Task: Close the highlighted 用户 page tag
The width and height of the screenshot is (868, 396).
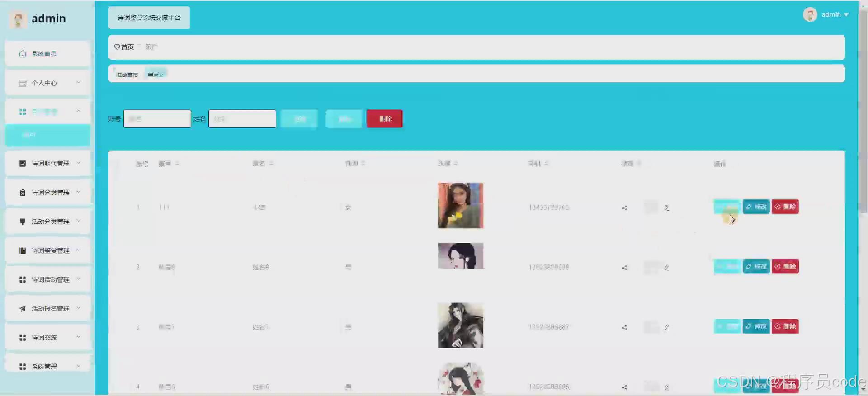Action: click(x=161, y=75)
